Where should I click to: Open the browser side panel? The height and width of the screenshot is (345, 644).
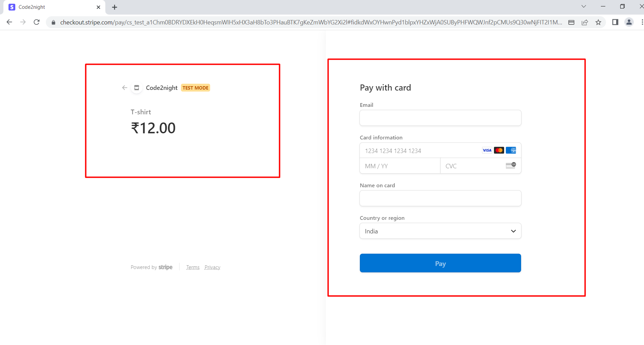click(615, 22)
